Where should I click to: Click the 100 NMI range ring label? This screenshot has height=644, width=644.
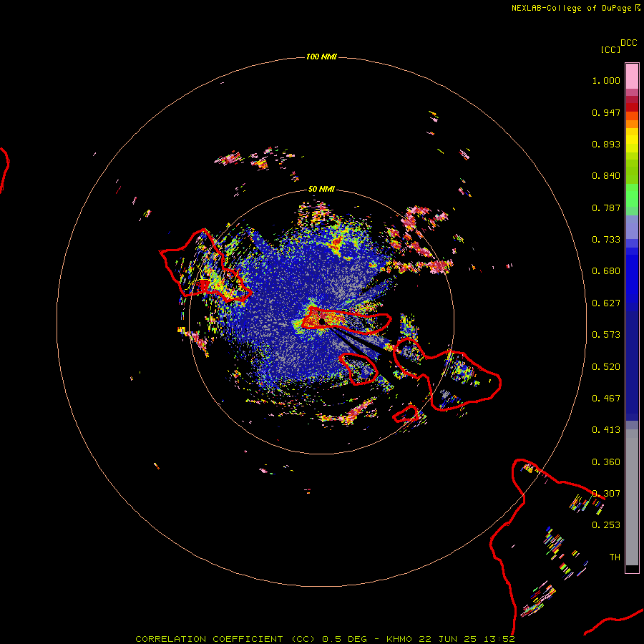pos(321,57)
